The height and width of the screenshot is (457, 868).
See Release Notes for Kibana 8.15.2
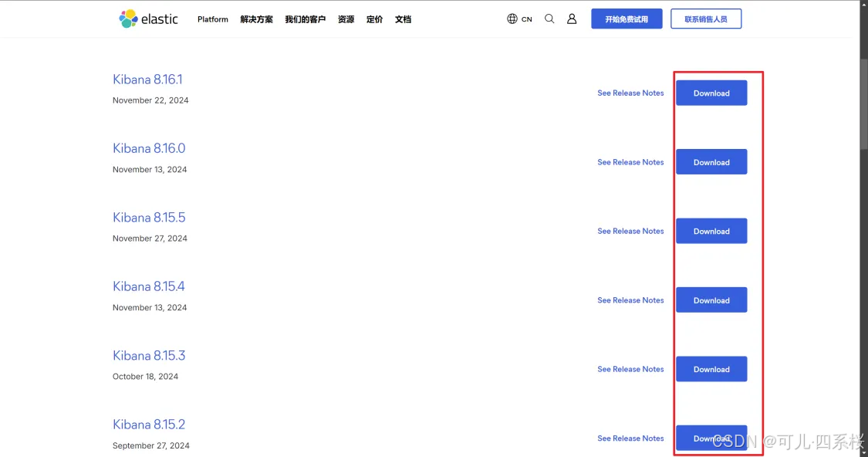[630, 438]
